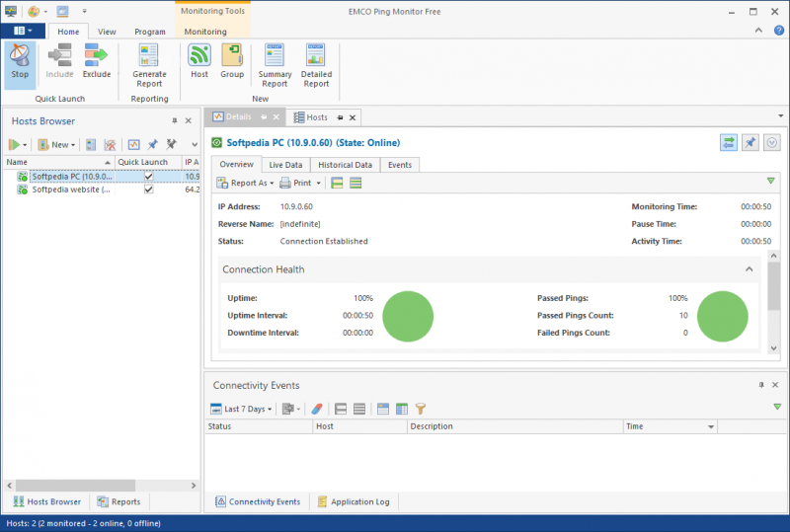
Task: Open the Detailed Report tool
Action: tap(316, 65)
